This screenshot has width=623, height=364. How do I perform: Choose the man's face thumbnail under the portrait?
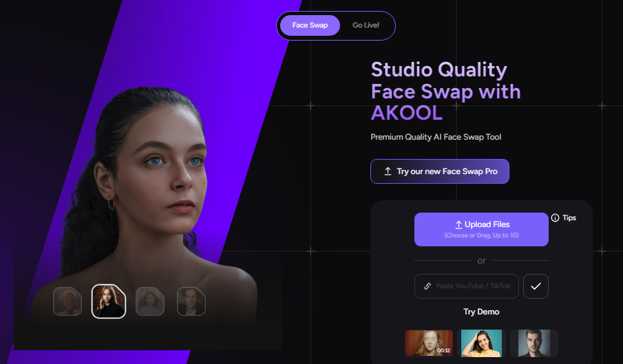tap(191, 301)
